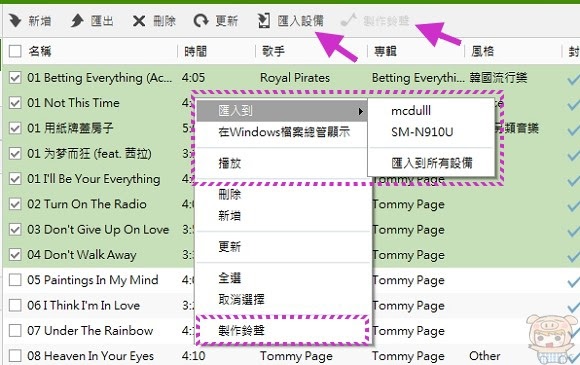Uncheck 03 Don't Give Up On Love checkbox

click(15, 230)
